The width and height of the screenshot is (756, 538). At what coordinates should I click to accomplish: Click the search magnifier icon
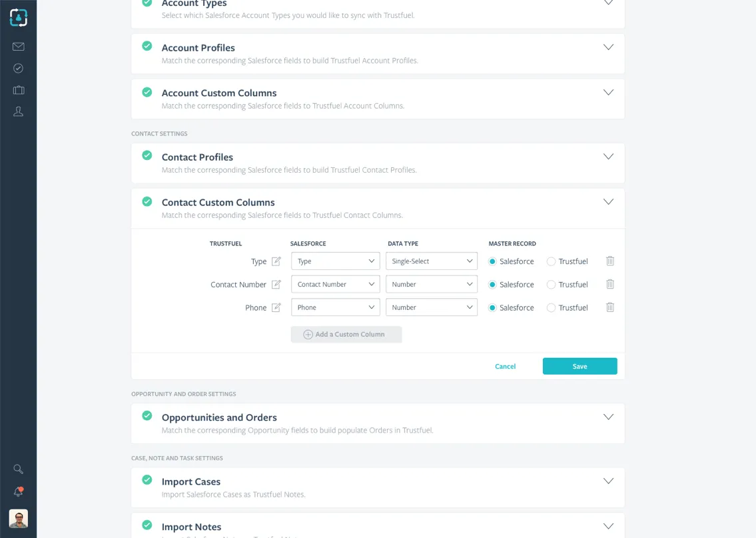[19, 469]
